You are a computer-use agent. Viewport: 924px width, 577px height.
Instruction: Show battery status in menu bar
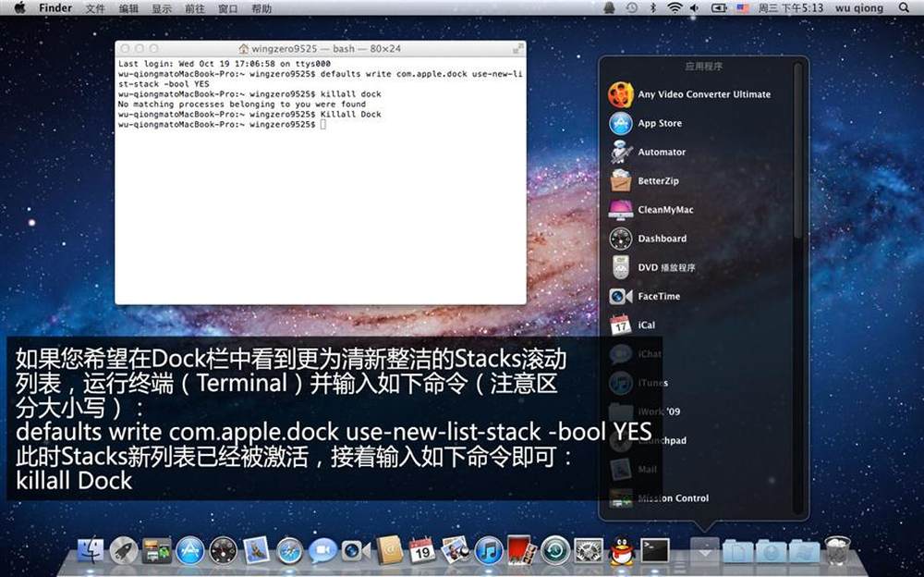719,7
